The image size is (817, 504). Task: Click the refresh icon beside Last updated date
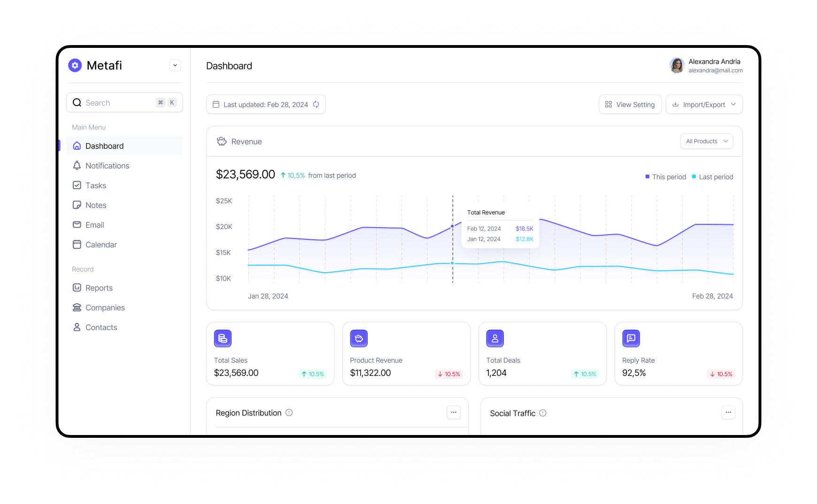point(316,105)
